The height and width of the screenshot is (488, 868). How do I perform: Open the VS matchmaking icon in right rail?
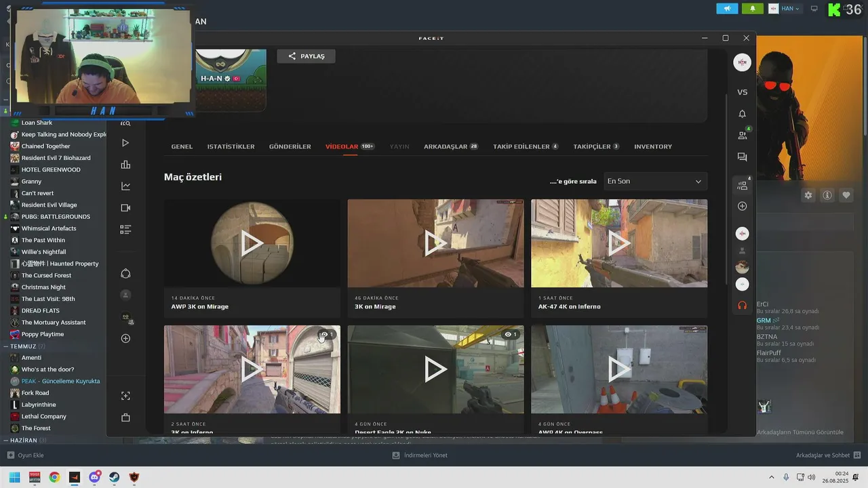[x=743, y=92]
